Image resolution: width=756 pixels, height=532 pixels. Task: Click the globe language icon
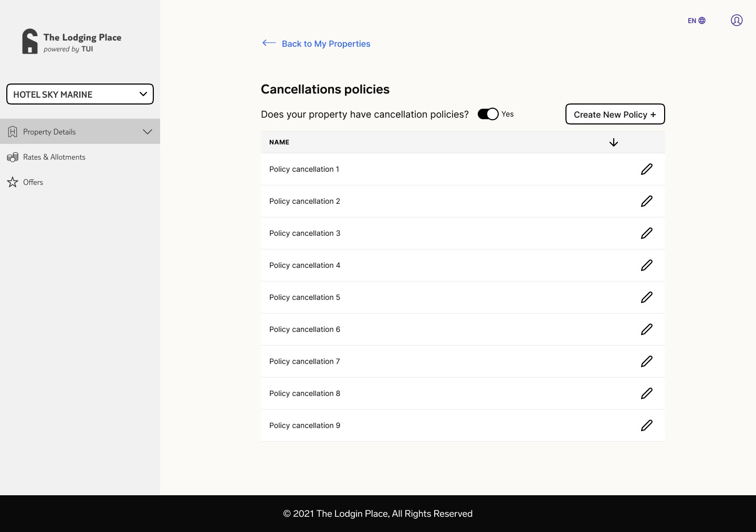[x=702, y=21]
